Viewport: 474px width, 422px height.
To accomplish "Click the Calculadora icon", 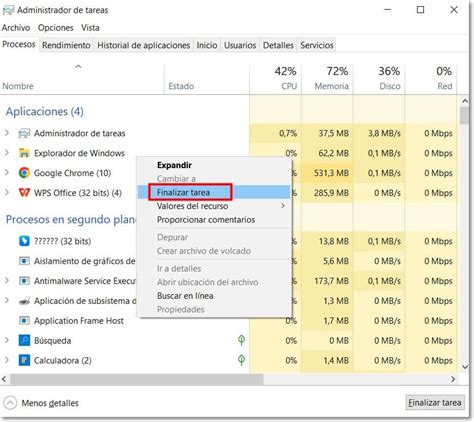I will pyautogui.click(x=24, y=360).
